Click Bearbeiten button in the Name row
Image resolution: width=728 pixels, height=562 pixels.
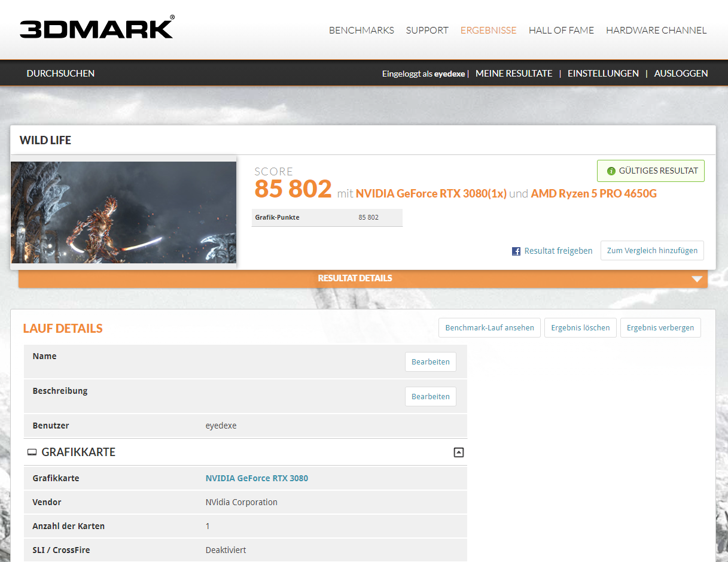(431, 362)
